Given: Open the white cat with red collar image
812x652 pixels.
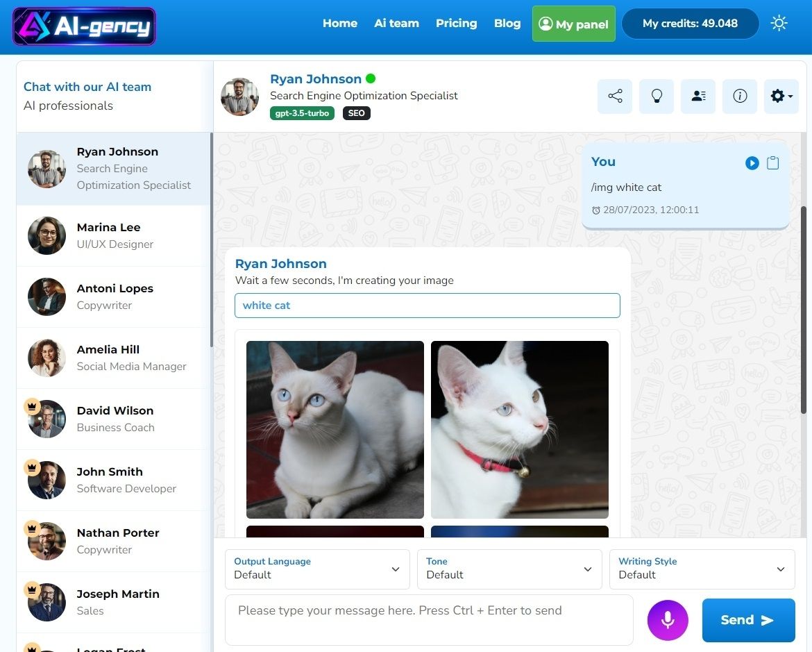Looking at the screenshot, I should [x=519, y=429].
